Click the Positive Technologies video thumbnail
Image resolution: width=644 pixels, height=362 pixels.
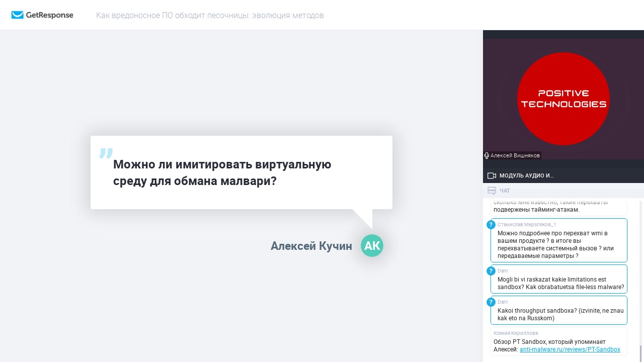click(563, 99)
